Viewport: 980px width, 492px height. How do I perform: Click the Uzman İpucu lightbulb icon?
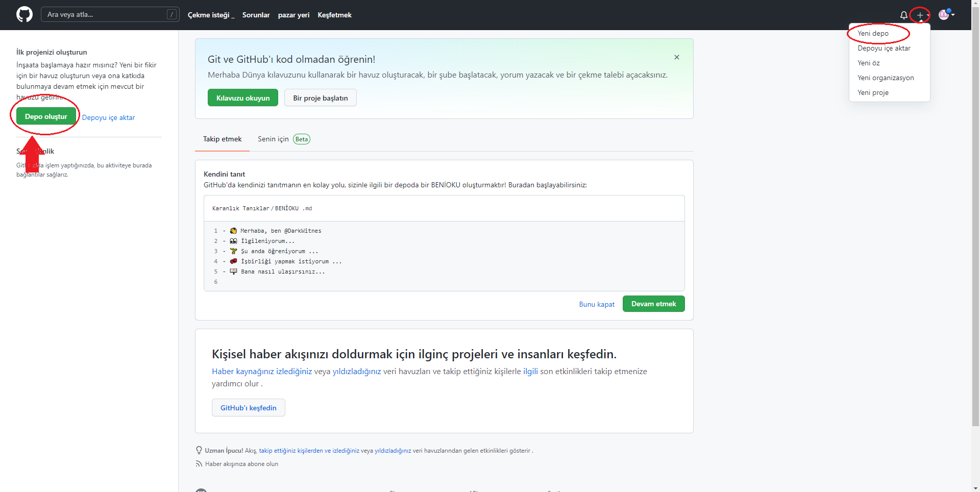pyautogui.click(x=199, y=450)
